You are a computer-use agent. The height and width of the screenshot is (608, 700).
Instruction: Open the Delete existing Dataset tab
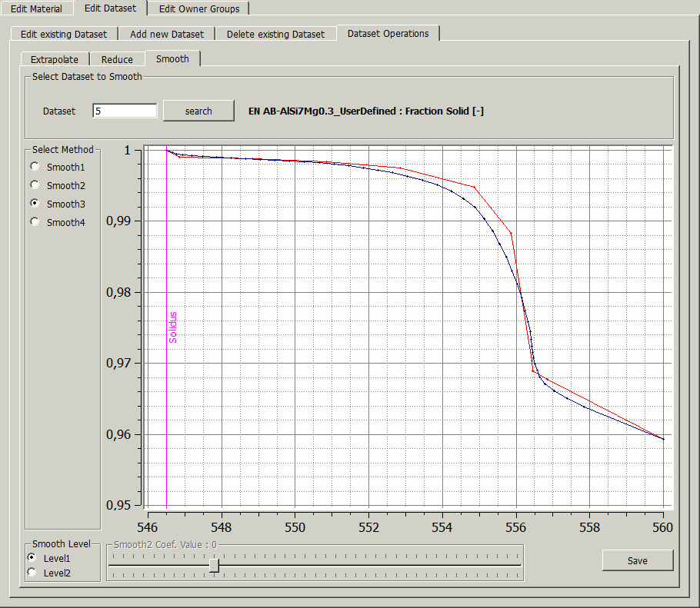(275, 34)
